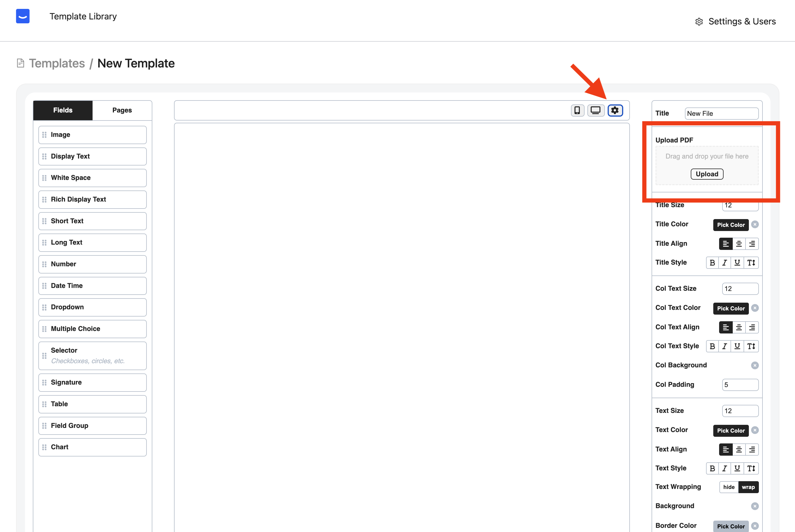Viewport: 795px width, 532px height.
Task: Switch to the Pages tab
Action: point(122,110)
